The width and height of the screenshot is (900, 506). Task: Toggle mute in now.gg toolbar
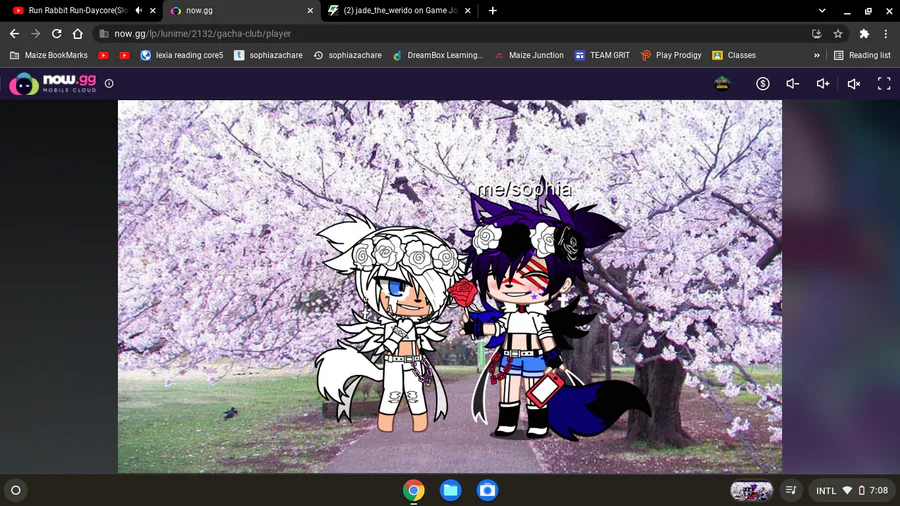[854, 84]
